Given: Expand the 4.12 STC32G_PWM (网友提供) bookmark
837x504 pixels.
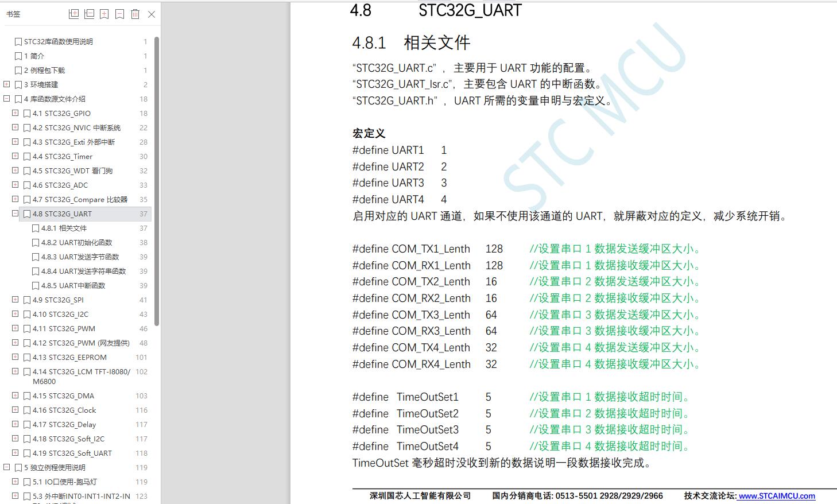Looking at the screenshot, I should (x=15, y=343).
